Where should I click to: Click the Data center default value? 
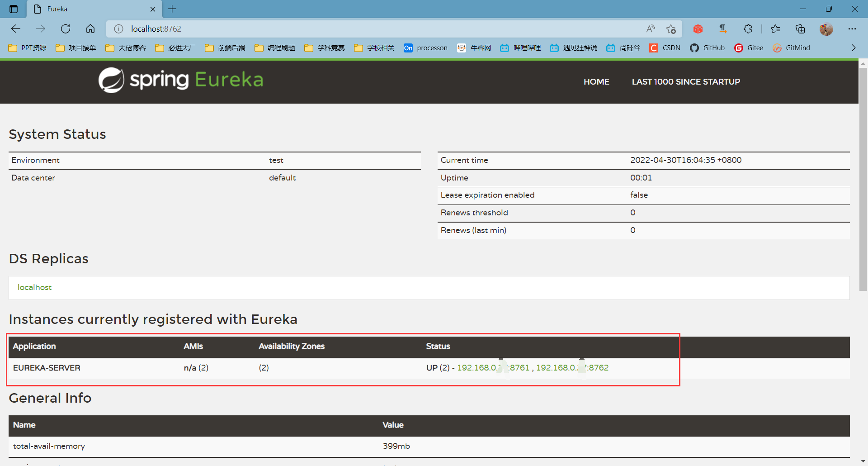coord(282,178)
